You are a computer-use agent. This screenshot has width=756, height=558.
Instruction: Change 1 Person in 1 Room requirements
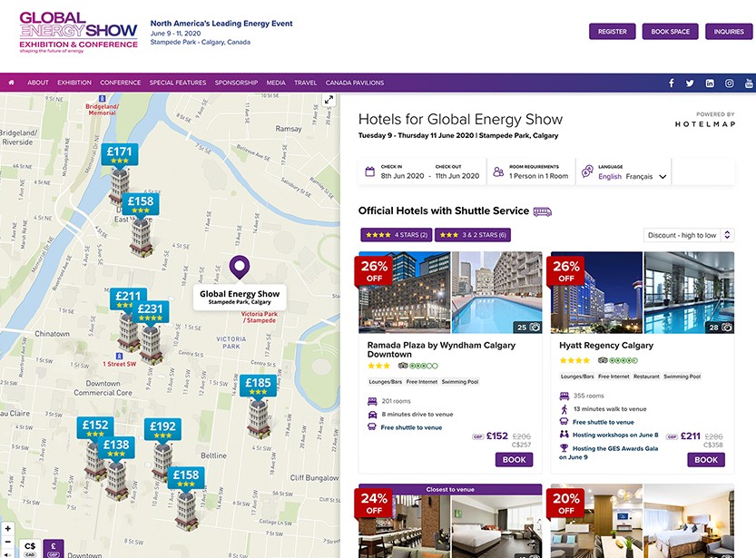point(538,176)
